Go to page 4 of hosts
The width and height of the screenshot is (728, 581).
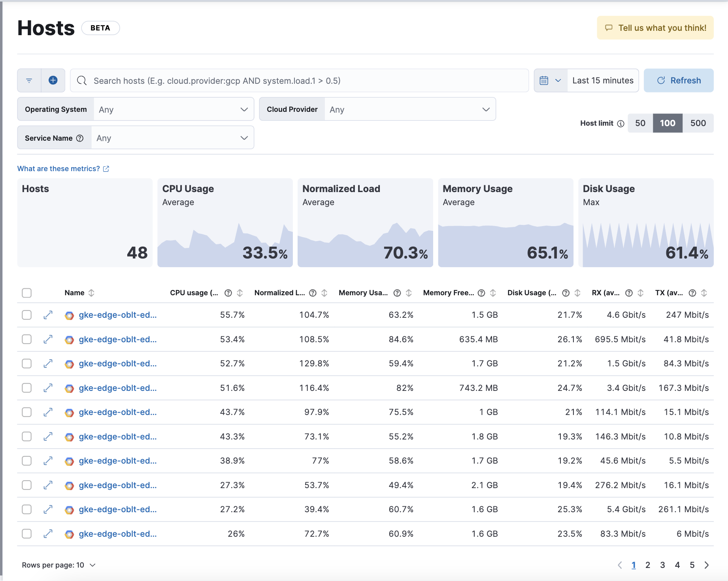[x=677, y=565]
